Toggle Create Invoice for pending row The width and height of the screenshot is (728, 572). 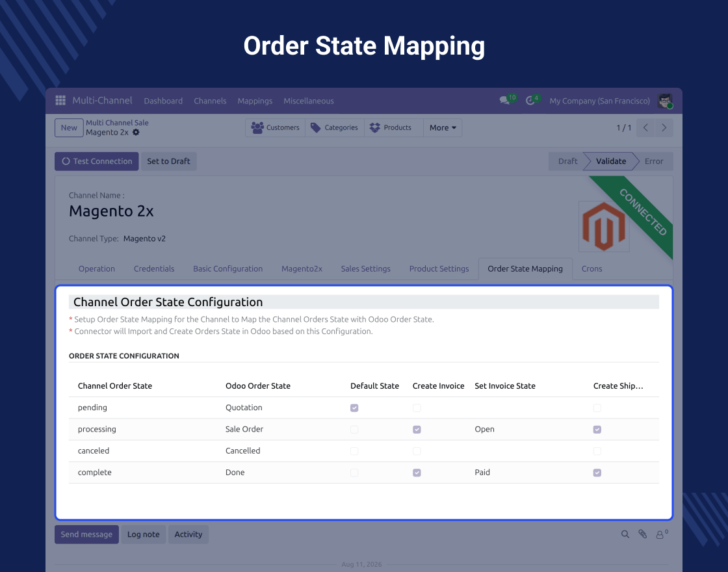pyautogui.click(x=417, y=408)
